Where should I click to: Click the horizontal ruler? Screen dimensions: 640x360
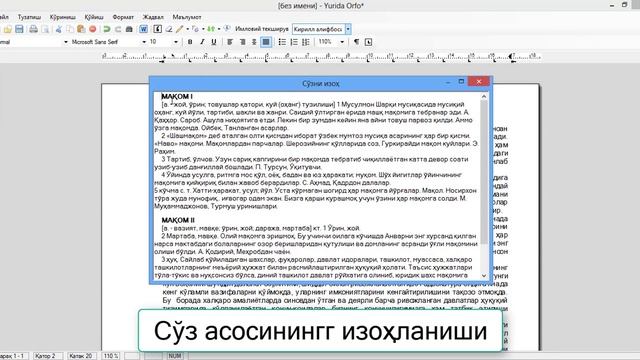point(321,56)
